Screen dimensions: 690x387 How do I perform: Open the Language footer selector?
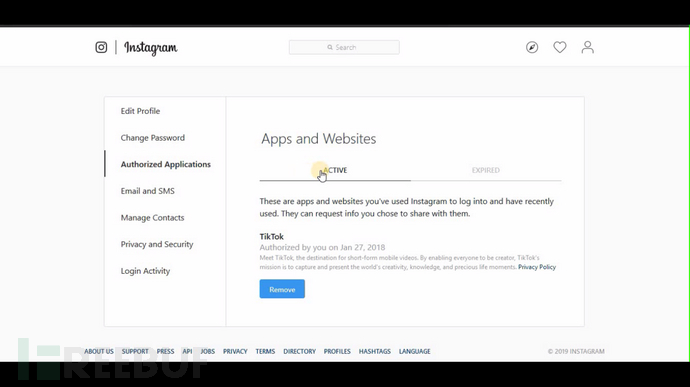[415, 351]
